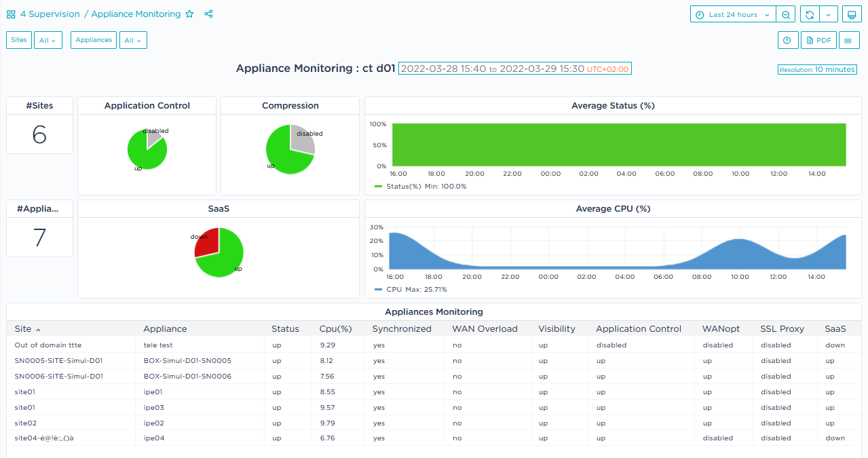Screen dimensions: 868x458
Task: Export the dashboard using the PDF icon
Action: click(x=818, y=40)
